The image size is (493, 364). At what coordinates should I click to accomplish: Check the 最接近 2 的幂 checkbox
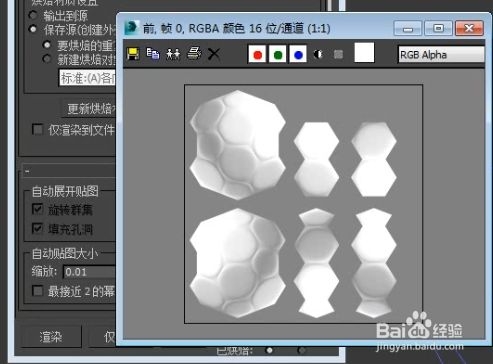38,291
